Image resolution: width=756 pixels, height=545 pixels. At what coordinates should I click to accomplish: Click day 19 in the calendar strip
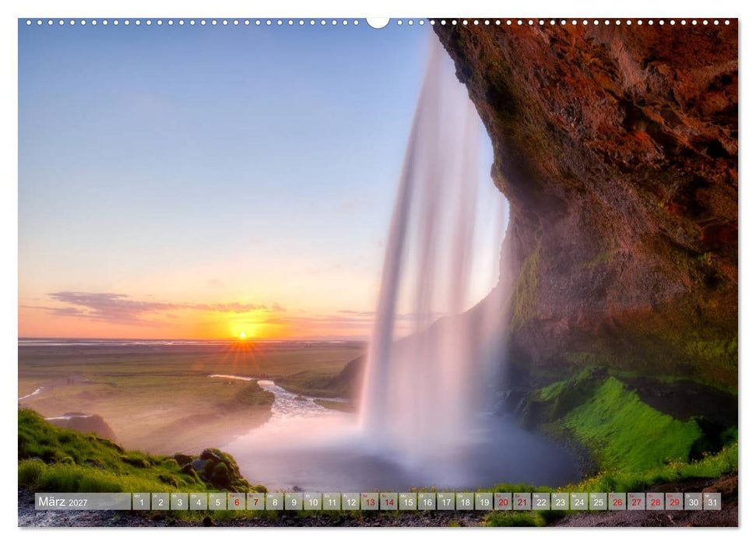tap(483, 501)
